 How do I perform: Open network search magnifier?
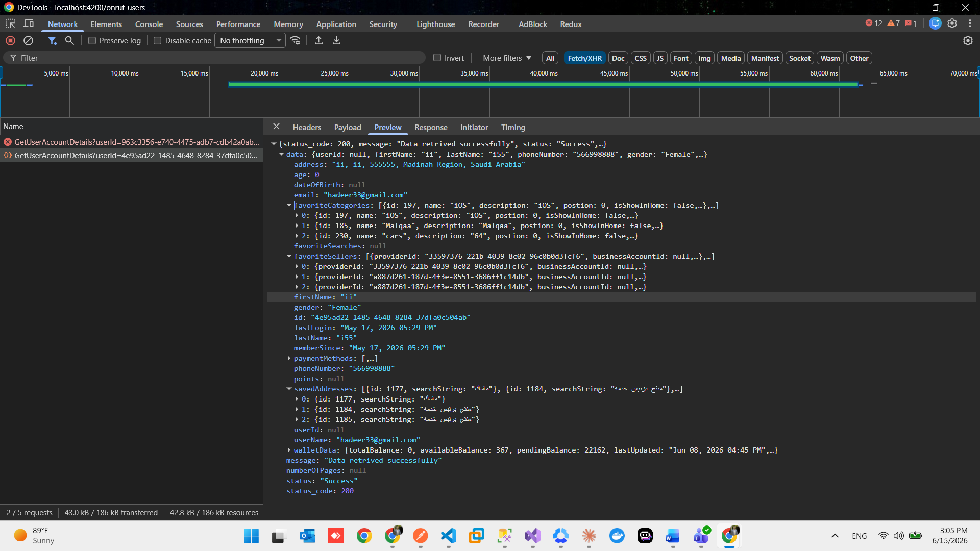69,40
